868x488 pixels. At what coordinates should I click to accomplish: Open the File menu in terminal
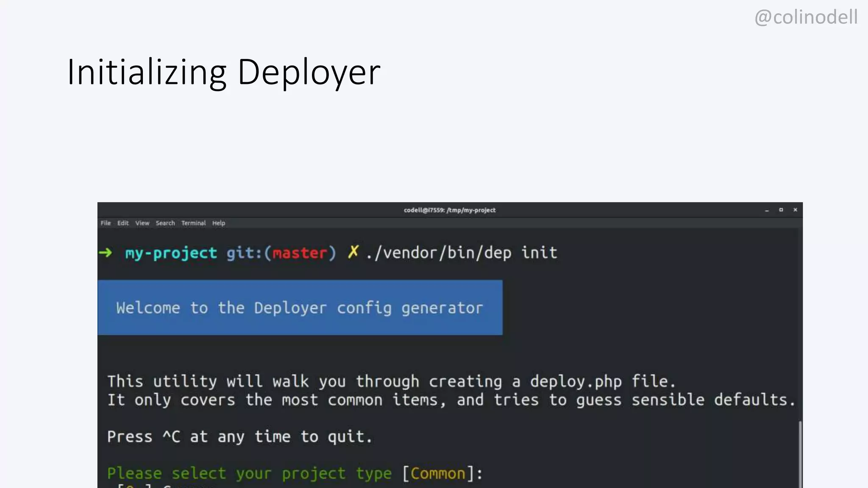[106, 223]
